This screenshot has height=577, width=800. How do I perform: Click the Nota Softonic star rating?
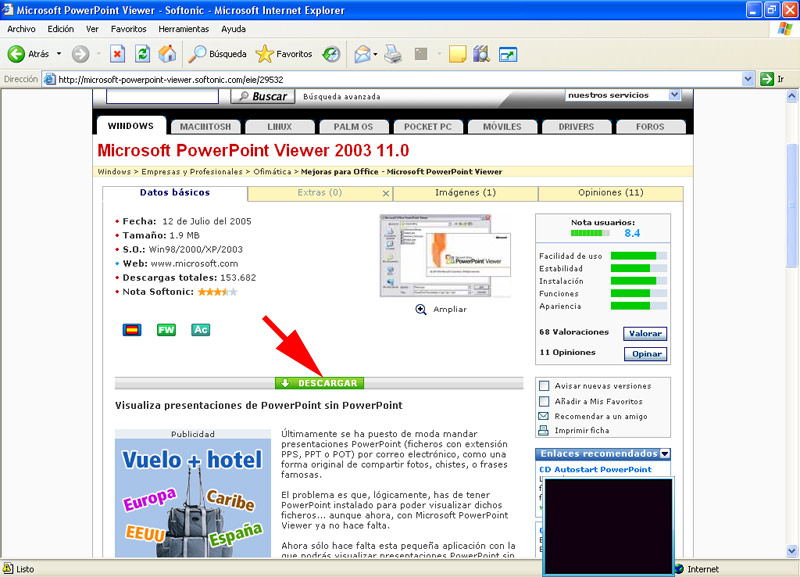(x=217, y=292)
